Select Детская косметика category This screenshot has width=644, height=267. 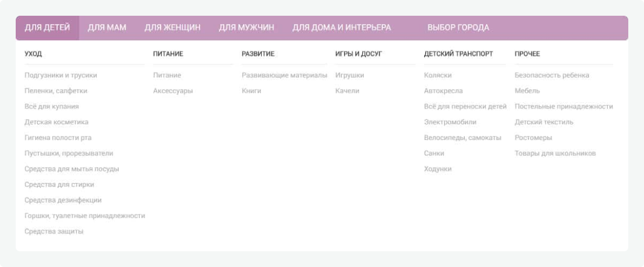pos(57,122)
